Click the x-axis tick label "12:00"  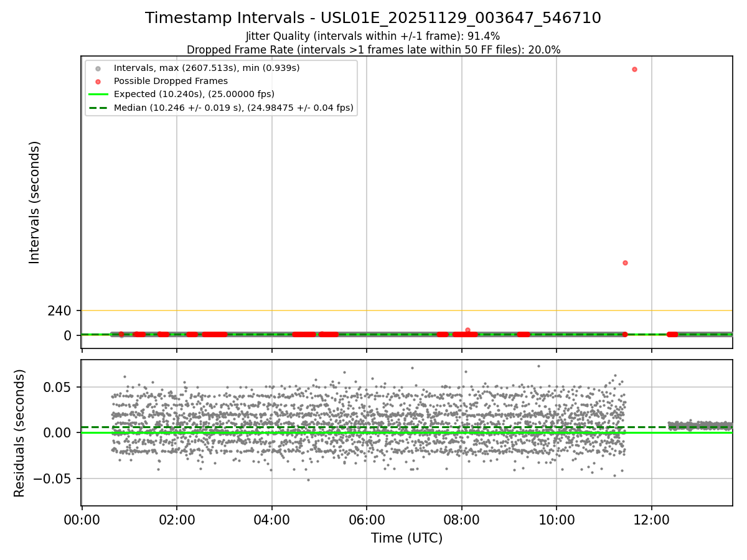652,520
